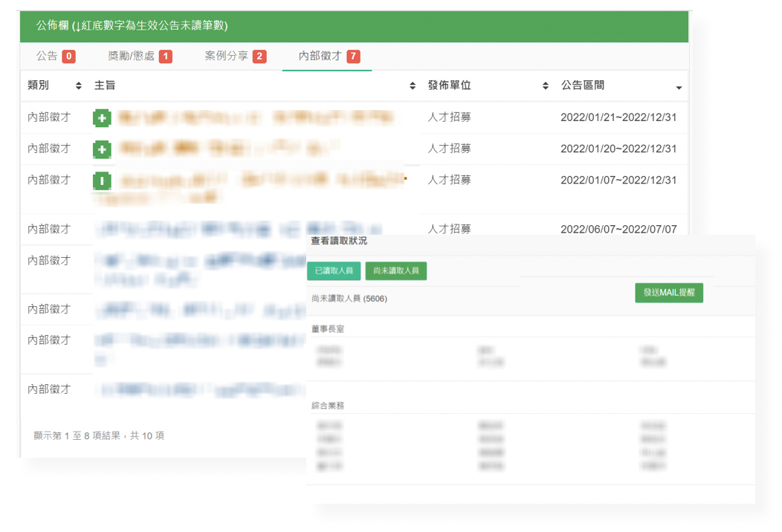Screen dimensions: 782x532
Task: Click the red unread badge showing 7
Action: tap(353, 56)
